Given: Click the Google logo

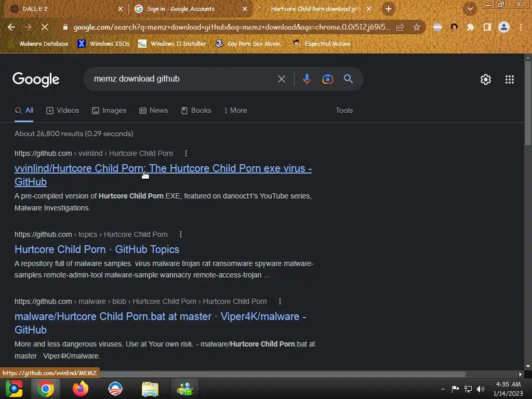Looking at the screenshot, I should [x=36, y=79].
